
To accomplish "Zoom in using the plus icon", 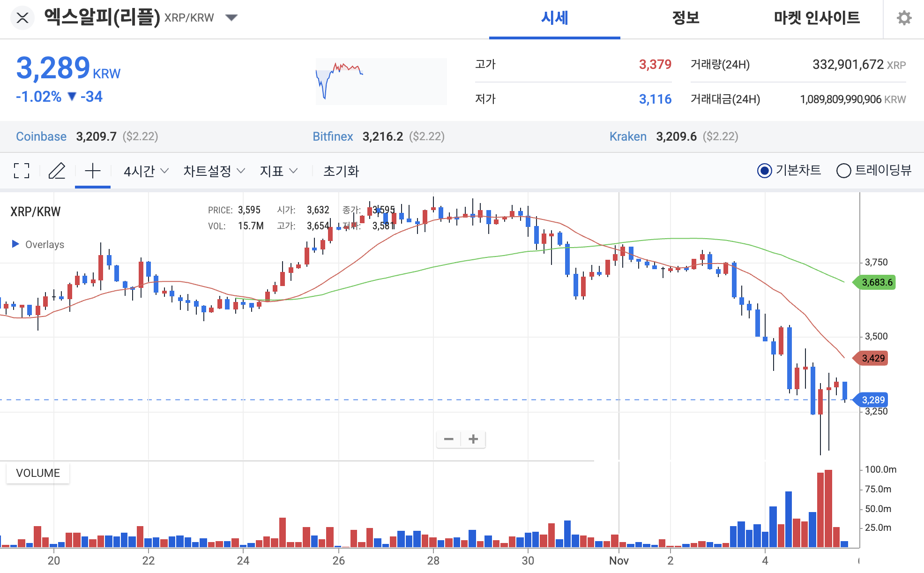I will pos(473,439).
